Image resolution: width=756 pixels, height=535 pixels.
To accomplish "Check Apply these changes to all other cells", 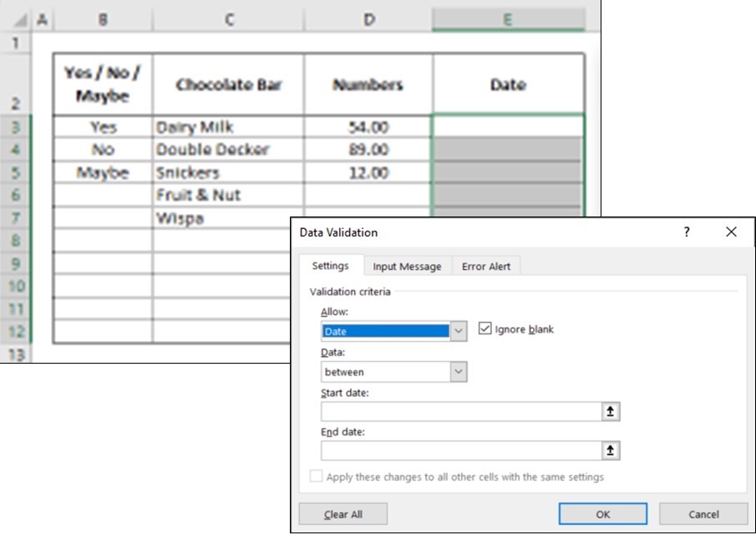I will pyautogui.click(x=316, y=476).
